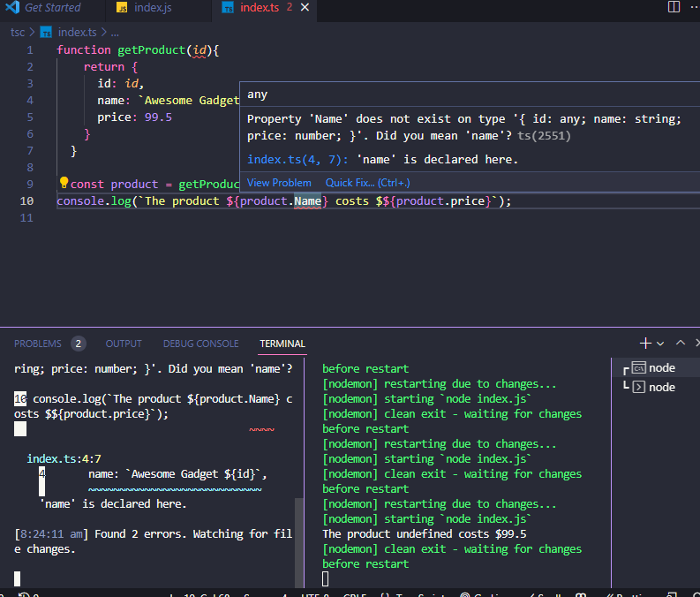Click the lightbulb quick-fix icon on line 9
Image resolution: width=700 pixels, height=597 pixels.
(x=64, y=183)
